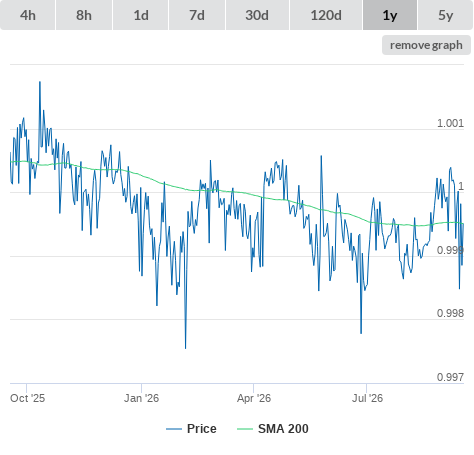Click the Apr '26 axis label
Screen dimensions: 474x455
click(254, 398)
